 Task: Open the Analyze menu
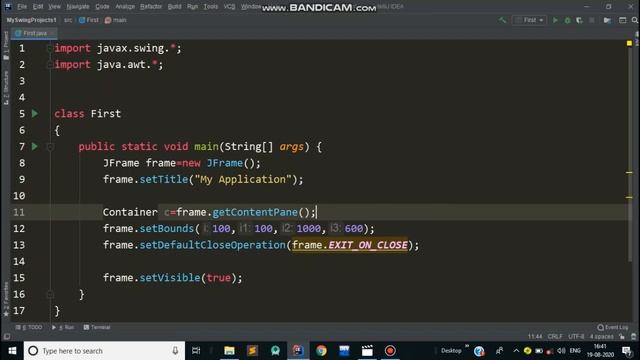(x=125, y=7)
